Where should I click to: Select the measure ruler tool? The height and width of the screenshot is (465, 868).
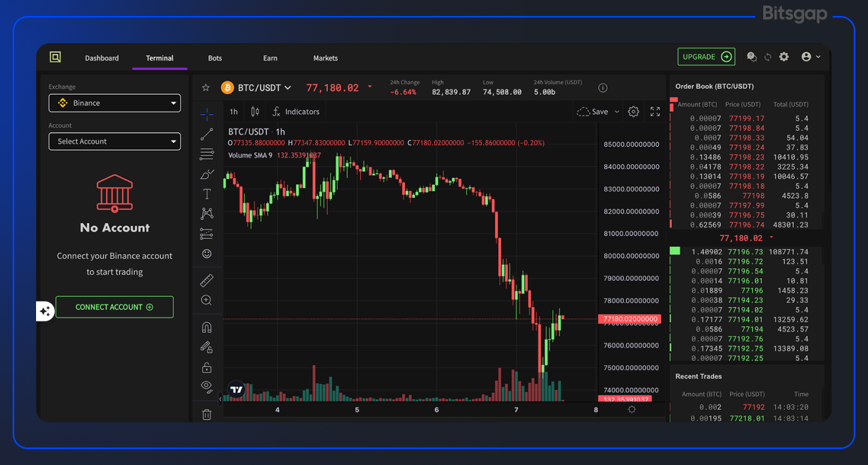[x=207, y=280]
